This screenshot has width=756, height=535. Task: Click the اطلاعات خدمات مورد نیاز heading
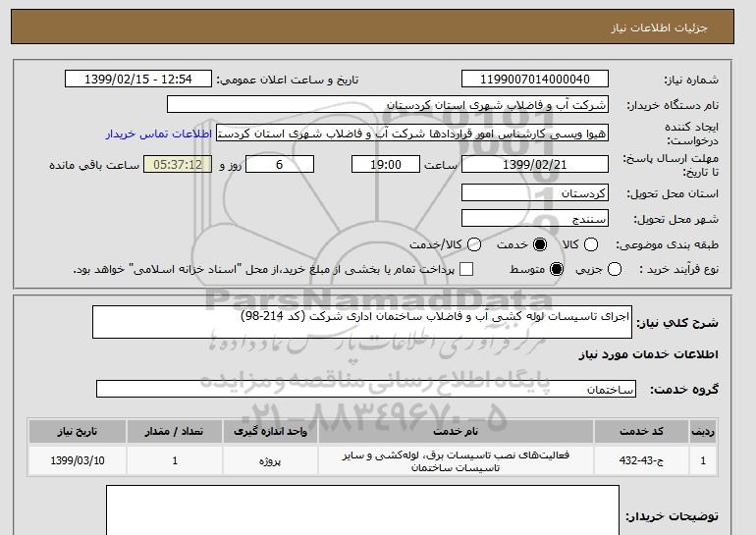point(648,354)
